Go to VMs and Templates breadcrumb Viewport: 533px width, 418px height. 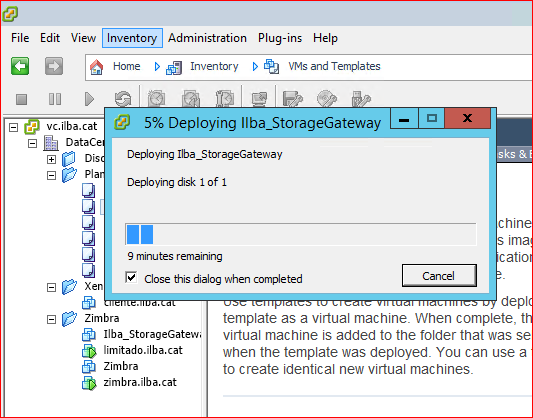334,66
